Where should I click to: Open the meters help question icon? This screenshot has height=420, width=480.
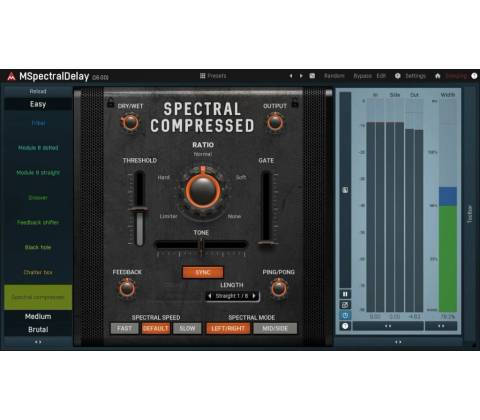tap(345, 326)
